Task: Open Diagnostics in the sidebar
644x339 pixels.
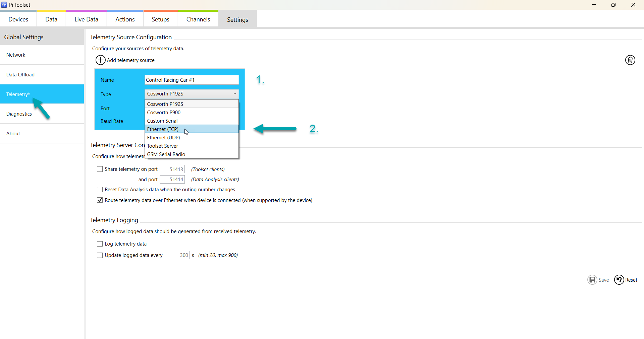Action: (x=42, y=114)
